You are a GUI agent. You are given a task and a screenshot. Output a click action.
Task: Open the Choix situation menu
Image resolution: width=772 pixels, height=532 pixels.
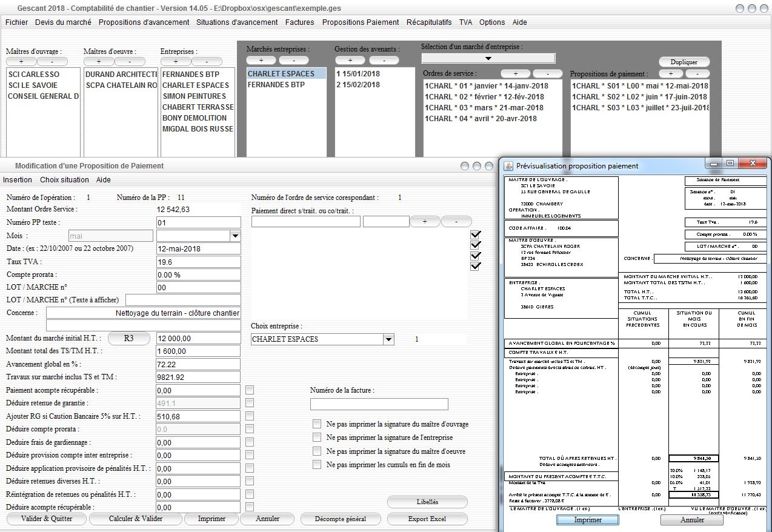click(x=65, y=180)
